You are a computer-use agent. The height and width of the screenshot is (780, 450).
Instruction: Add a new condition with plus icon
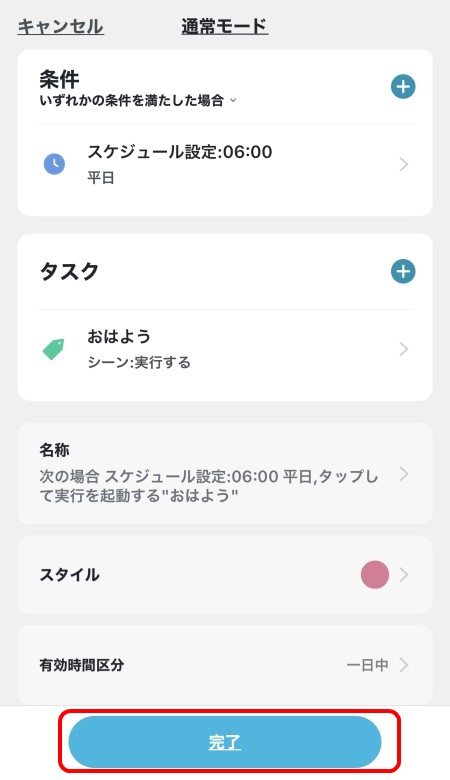coord(403,87)
